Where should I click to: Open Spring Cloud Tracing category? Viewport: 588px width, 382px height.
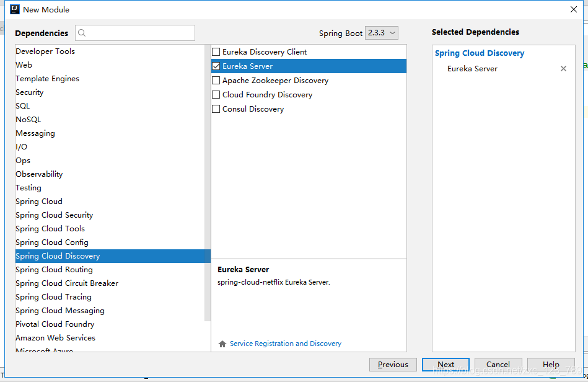(x=110, y=297)
